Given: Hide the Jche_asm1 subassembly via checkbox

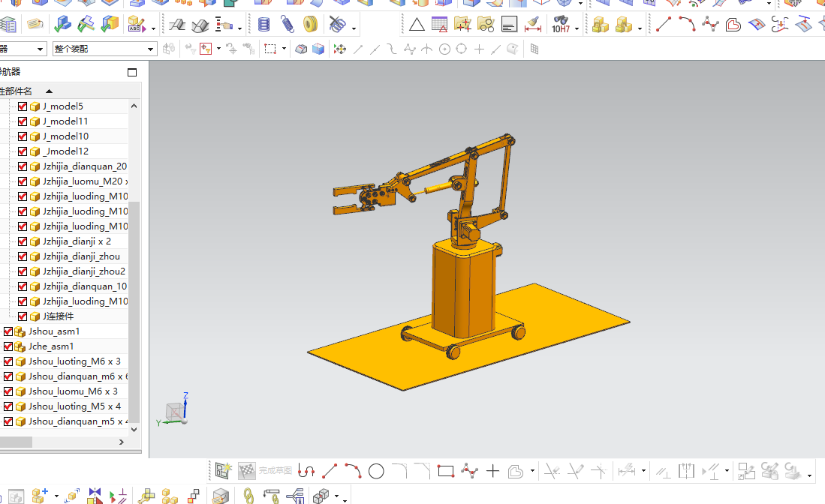Looking at the screenshot, I should click(x=8, y=346).
